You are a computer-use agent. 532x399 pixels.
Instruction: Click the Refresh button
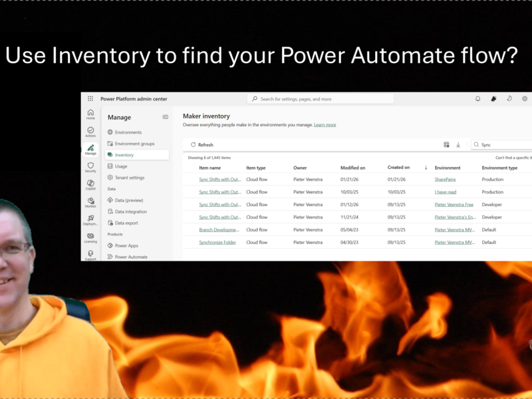[x=202, y=144]
